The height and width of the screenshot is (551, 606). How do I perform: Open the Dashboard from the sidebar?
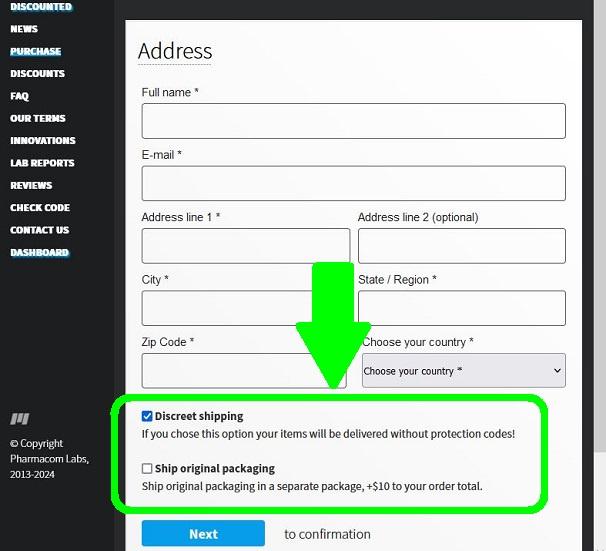(x=40, y=253)
